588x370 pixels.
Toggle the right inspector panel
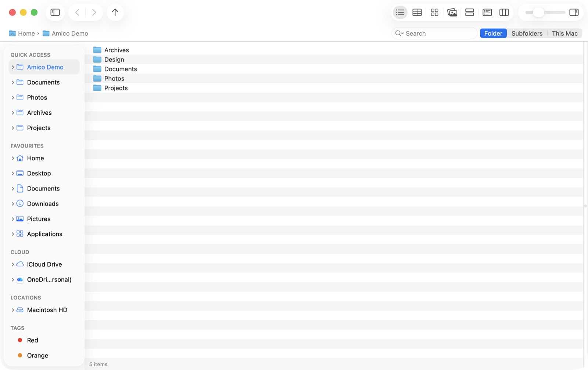pos(574,12)
